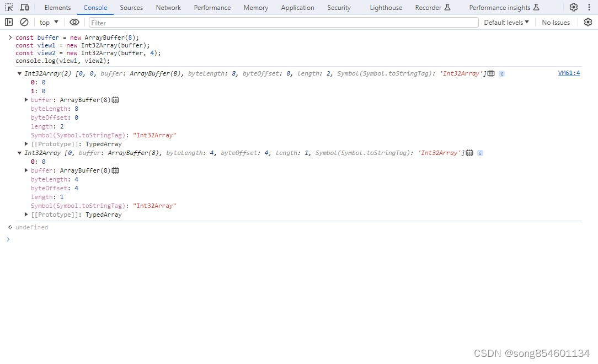Select the byteOffset: 4 property row
Image resolution: width=598 pixels, height=364 pixels.
(55, 188)
